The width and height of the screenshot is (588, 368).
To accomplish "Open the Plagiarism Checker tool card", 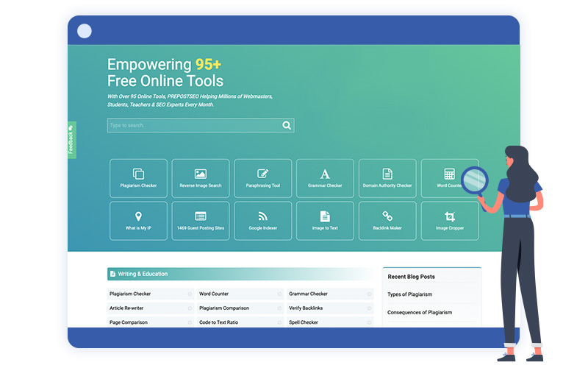I will click(x=138, y=178).
